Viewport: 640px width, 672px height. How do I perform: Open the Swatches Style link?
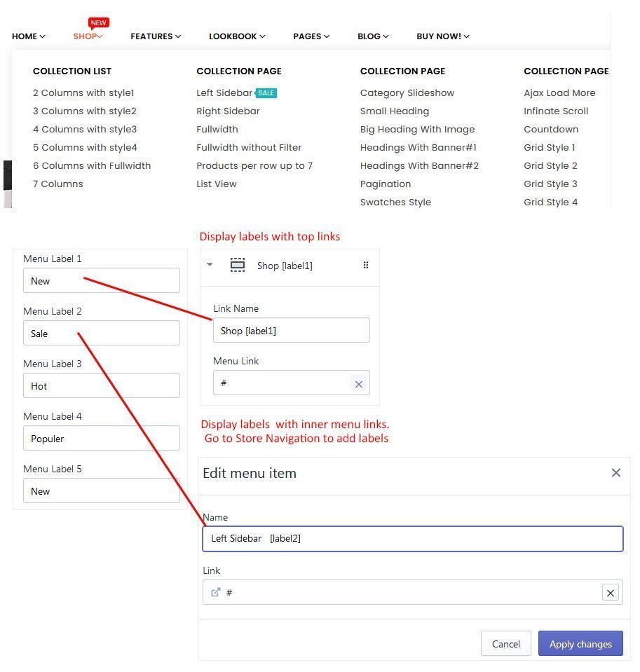(x=395, y=202)
